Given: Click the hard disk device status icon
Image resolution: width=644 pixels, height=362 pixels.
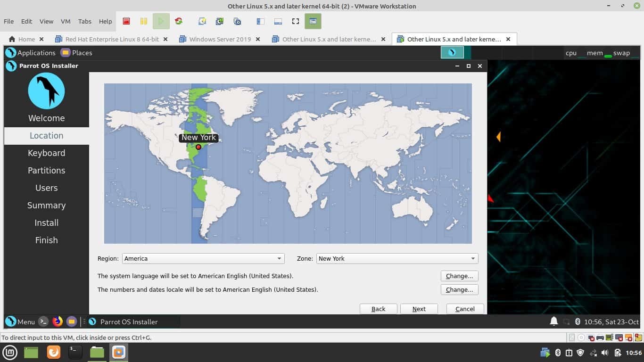Looking at the screenshot, I should tap(572, 337).
